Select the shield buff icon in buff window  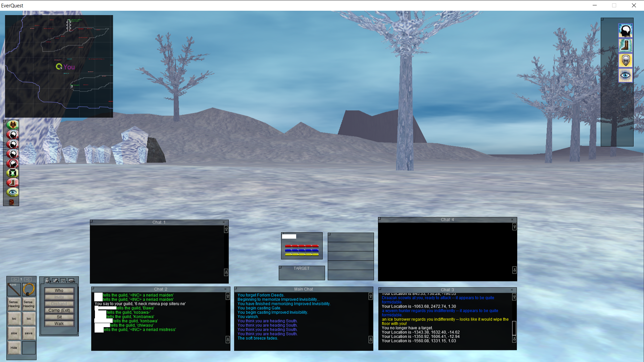(626, 61)
